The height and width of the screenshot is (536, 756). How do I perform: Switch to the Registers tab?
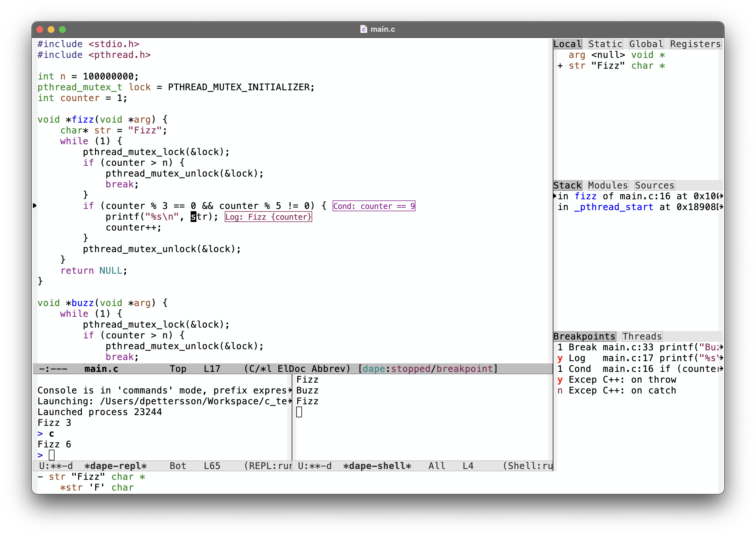click(695, 44)
